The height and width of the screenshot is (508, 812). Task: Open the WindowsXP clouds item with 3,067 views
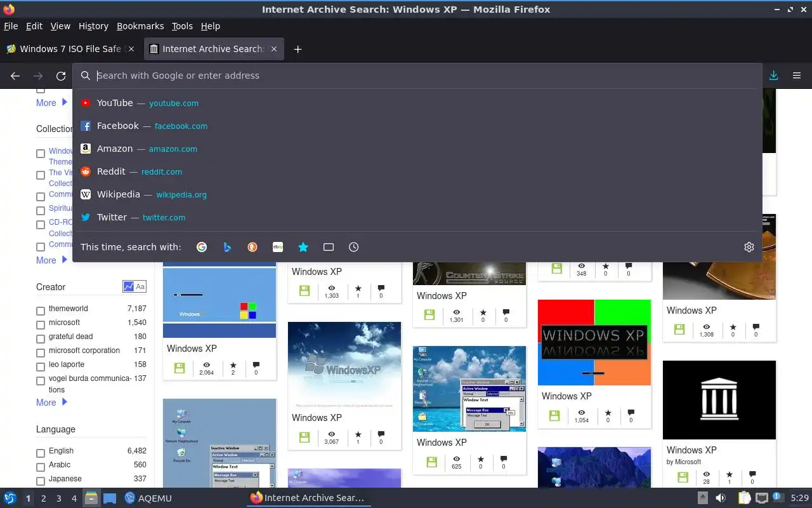pos(344,385)
